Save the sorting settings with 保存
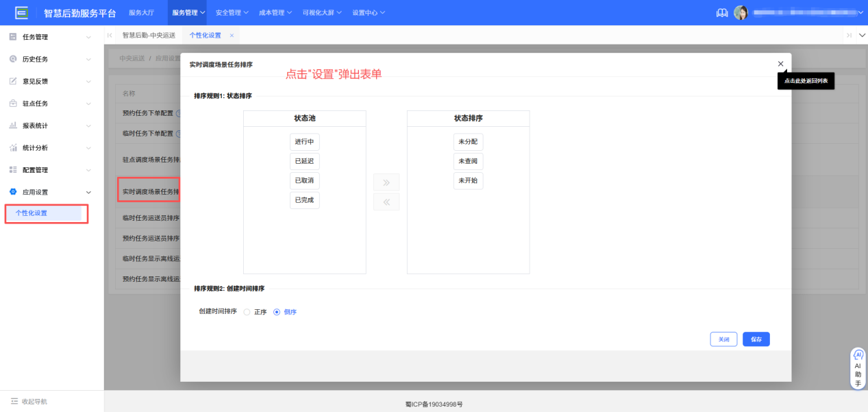Screen dimensions: 868x412 tap(756, 339)
